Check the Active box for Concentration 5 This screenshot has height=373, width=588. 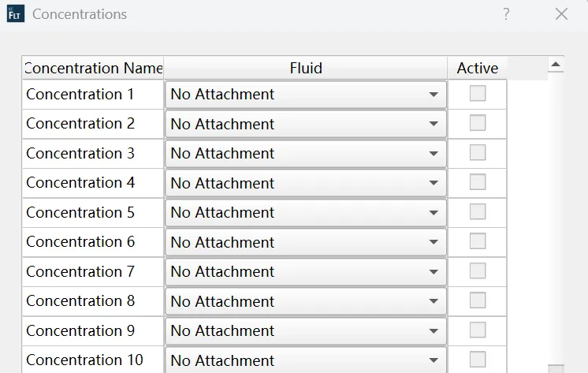pyautogui.click(x=478, y=212)
